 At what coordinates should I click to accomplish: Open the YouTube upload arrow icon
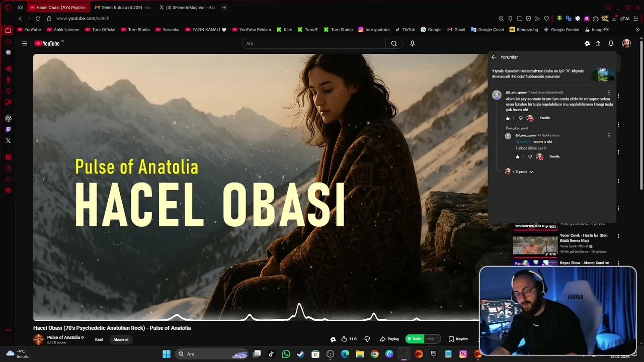tap(598, 44)
